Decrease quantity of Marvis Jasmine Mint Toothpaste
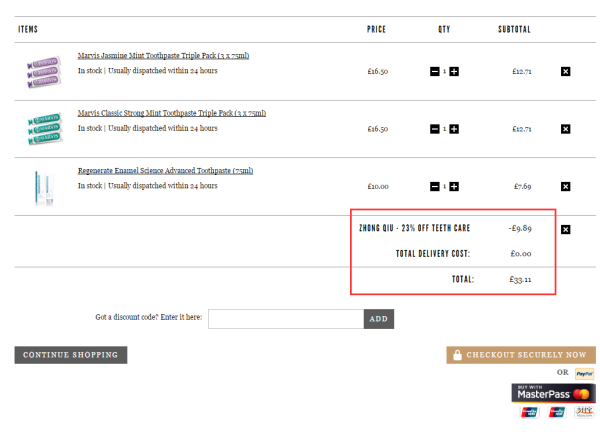 [x=435, y=72]
